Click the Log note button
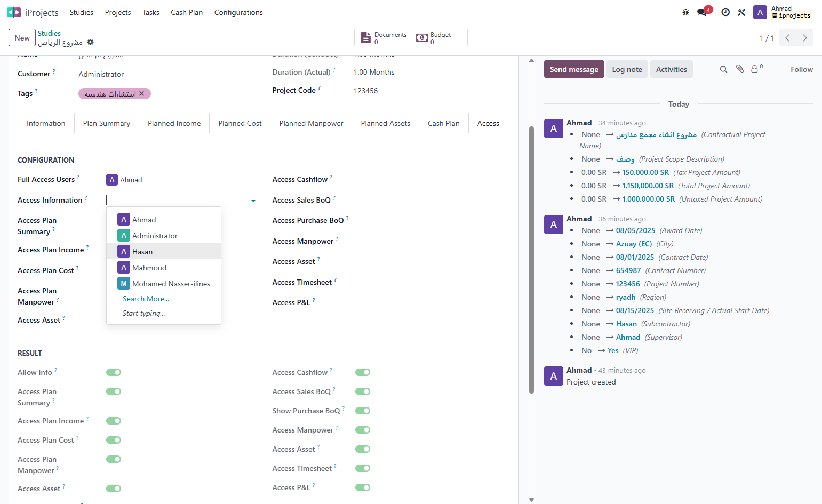 [627, 69]
